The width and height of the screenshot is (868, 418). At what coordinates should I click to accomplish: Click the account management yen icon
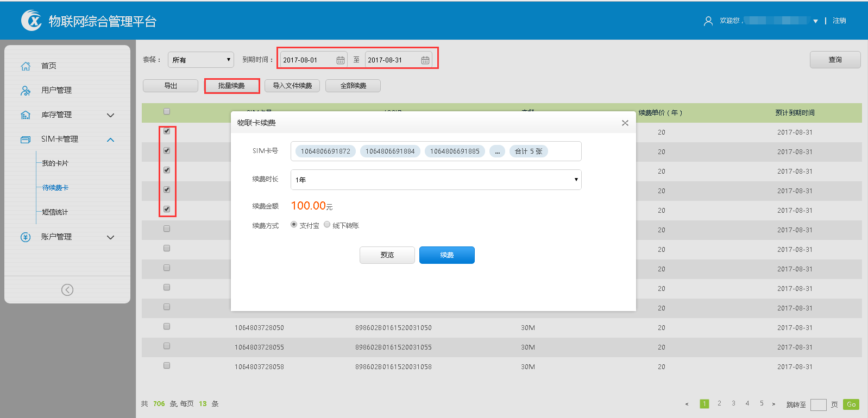click(x=26, y=237)
